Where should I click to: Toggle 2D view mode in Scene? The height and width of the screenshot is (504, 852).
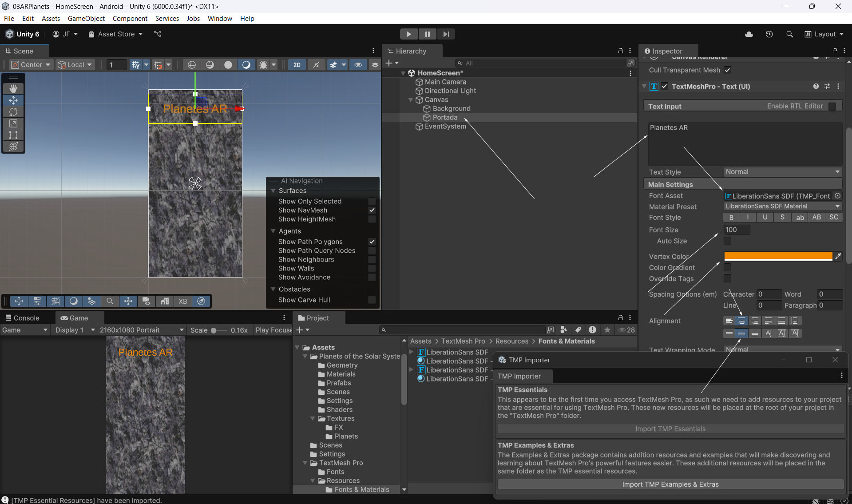pyautogui.click(x=297, y=65)
